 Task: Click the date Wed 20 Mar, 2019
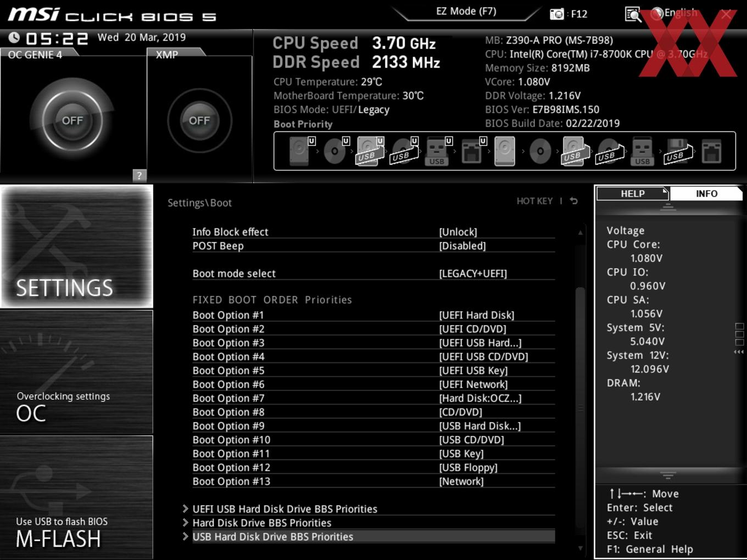coord(142,37)
